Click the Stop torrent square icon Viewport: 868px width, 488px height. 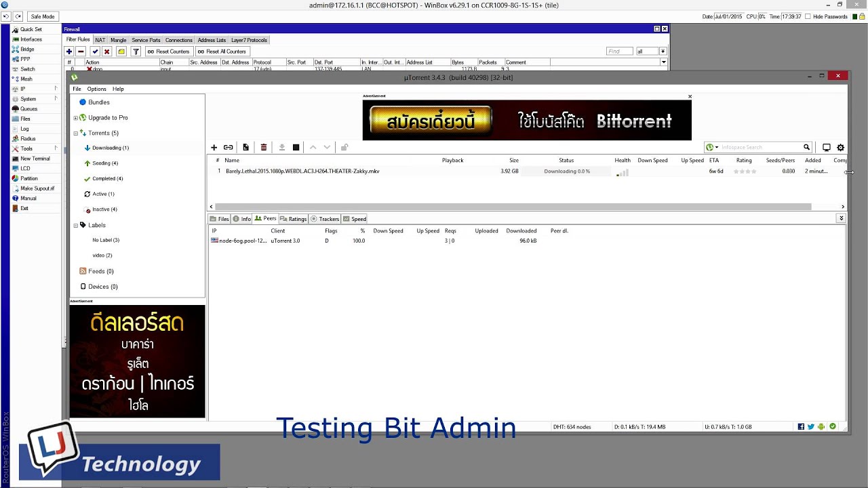[x=296, y=147]
